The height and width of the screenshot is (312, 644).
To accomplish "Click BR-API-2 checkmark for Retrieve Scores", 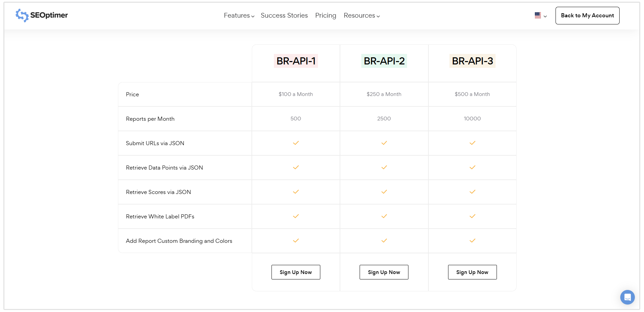I will (384, 192).
